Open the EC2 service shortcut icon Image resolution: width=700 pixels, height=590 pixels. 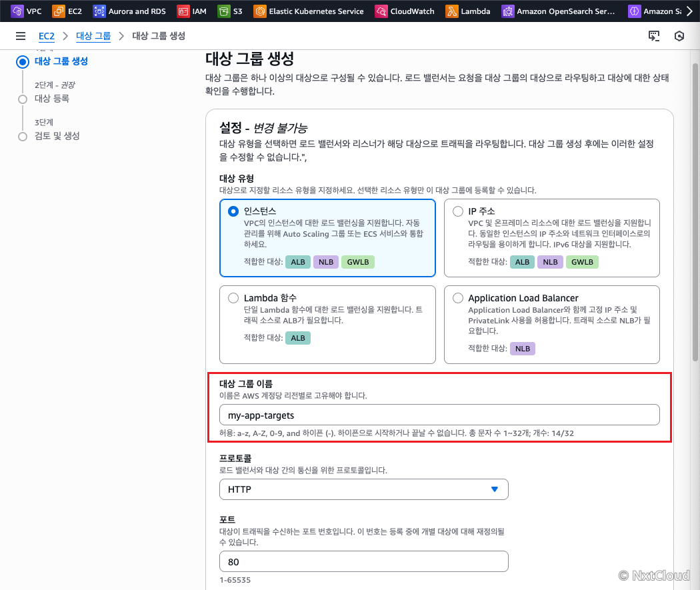pyautogui.click(x=59, y=11)
